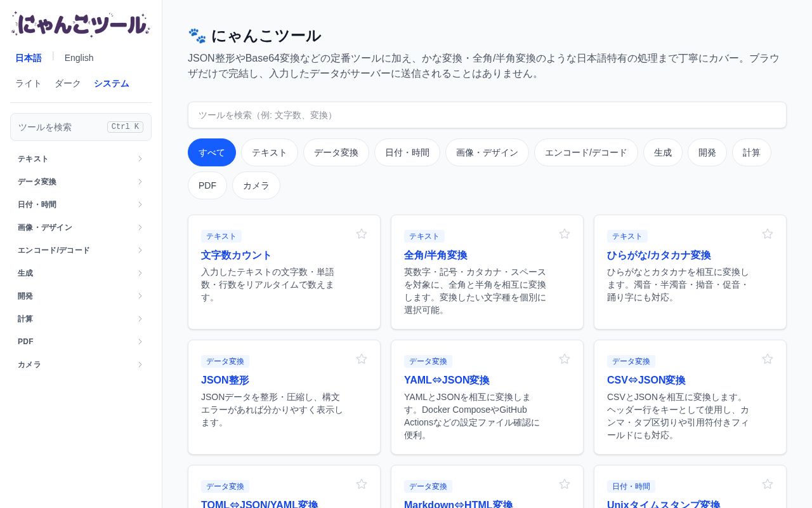Click the paw print icon beside heading
The width and height of the screenshot is (812, 508).
(197, 36)
